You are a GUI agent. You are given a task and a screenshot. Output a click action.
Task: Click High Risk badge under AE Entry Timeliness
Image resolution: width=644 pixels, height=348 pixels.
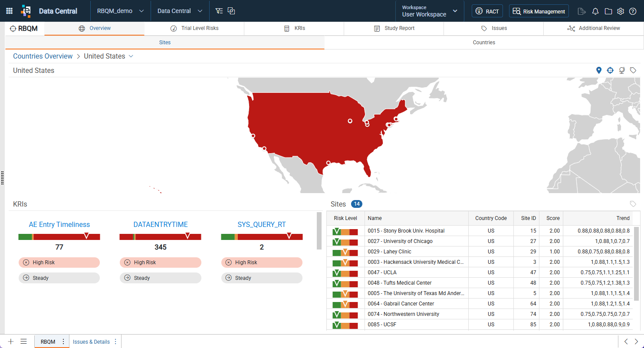[x=59, y=263]
